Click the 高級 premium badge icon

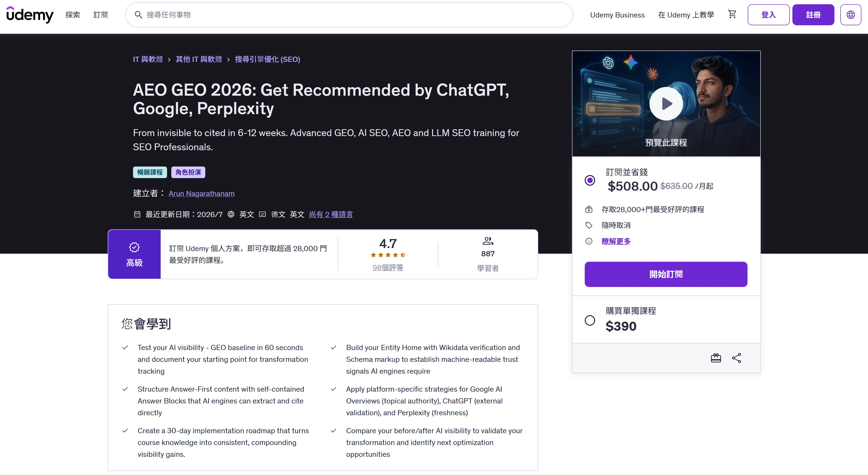pyautogui.click(x=134, y=247)
